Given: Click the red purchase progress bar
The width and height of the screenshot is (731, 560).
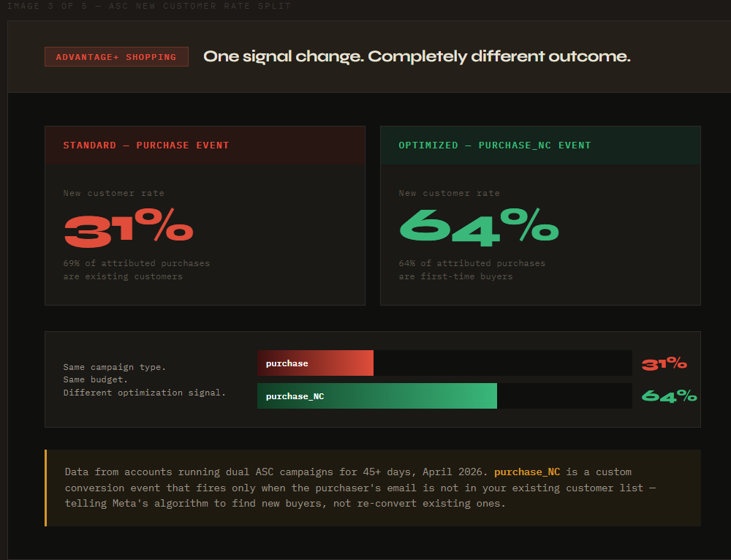Looking at the screenshot, I should (x=315, y=363).
